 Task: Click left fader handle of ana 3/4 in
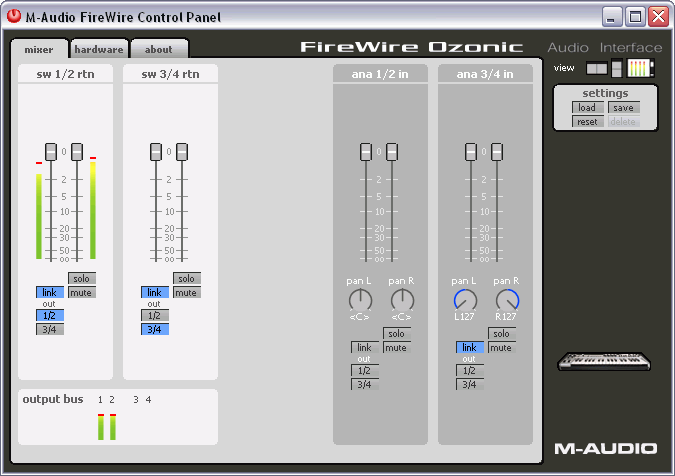point(471,152)
